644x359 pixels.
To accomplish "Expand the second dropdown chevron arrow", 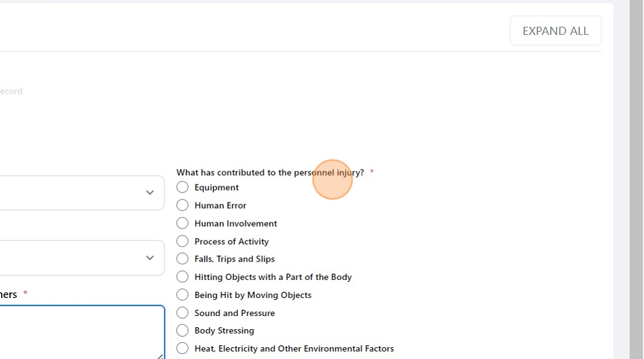I will 150,257.
